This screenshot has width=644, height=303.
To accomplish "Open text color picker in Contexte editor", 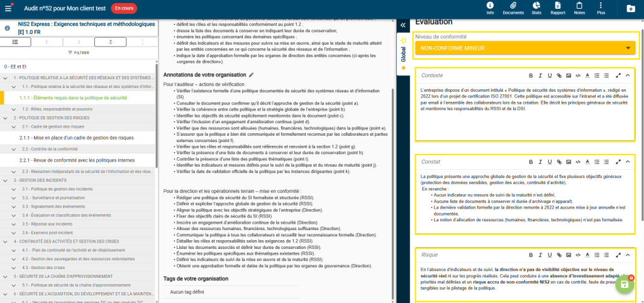I will tap(587, 75).
